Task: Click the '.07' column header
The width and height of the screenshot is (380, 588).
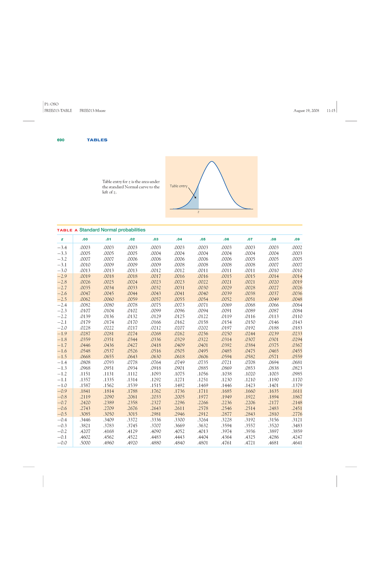Action: point(250,239)
